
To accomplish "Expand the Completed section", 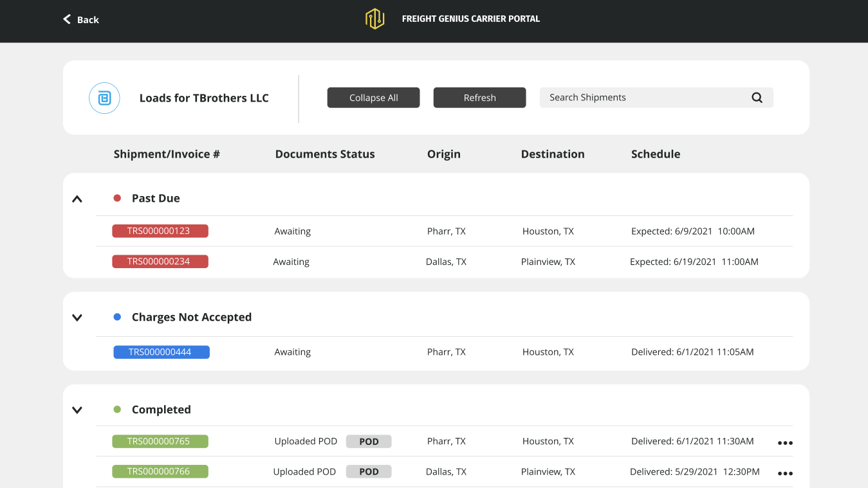I will [x=77, y=410].
